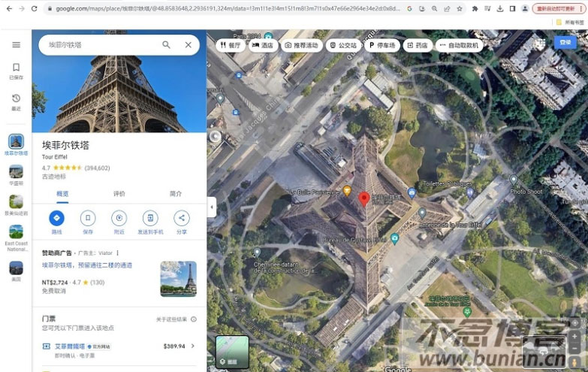Collapse the side panel with arrow tab

click(212, 207)
